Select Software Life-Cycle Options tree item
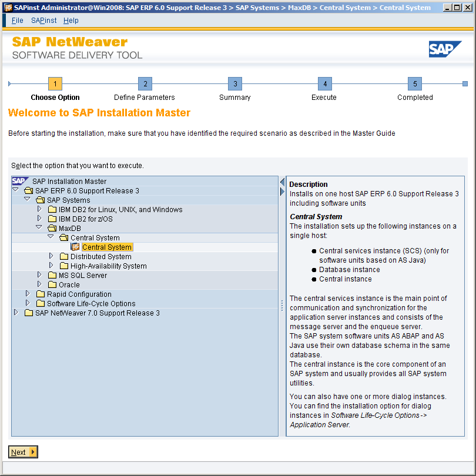 point(91,304)
